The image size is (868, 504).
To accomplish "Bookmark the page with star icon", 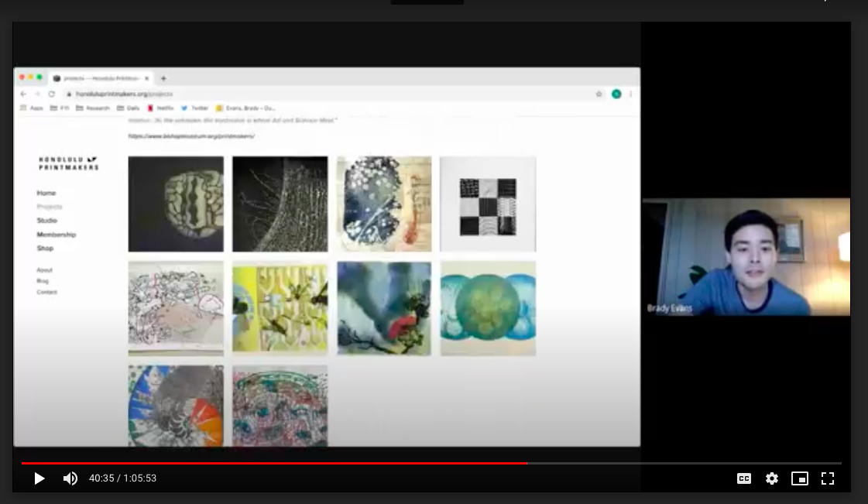I will 599,94.
